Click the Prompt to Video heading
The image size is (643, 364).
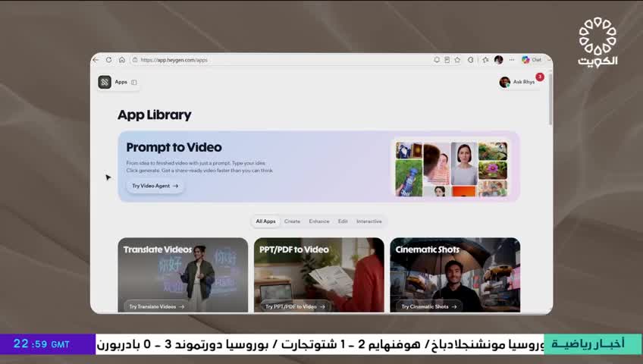[174, 147]
